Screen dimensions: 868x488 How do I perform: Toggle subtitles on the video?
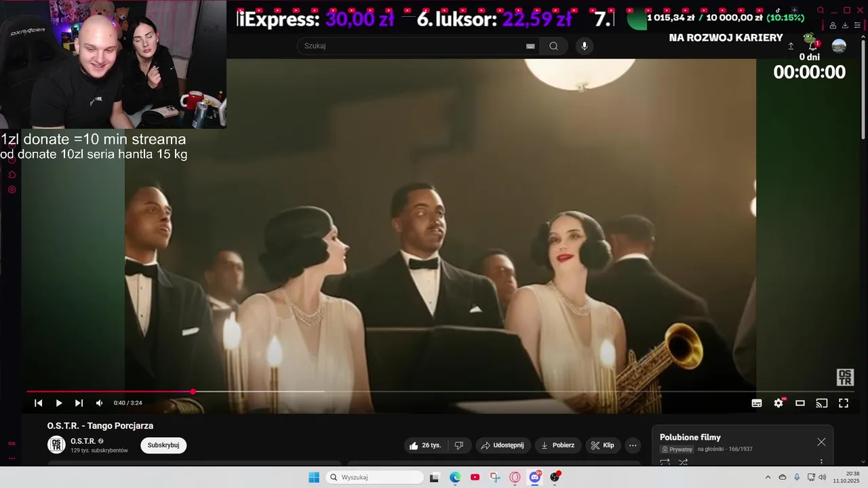pos(757,403)
